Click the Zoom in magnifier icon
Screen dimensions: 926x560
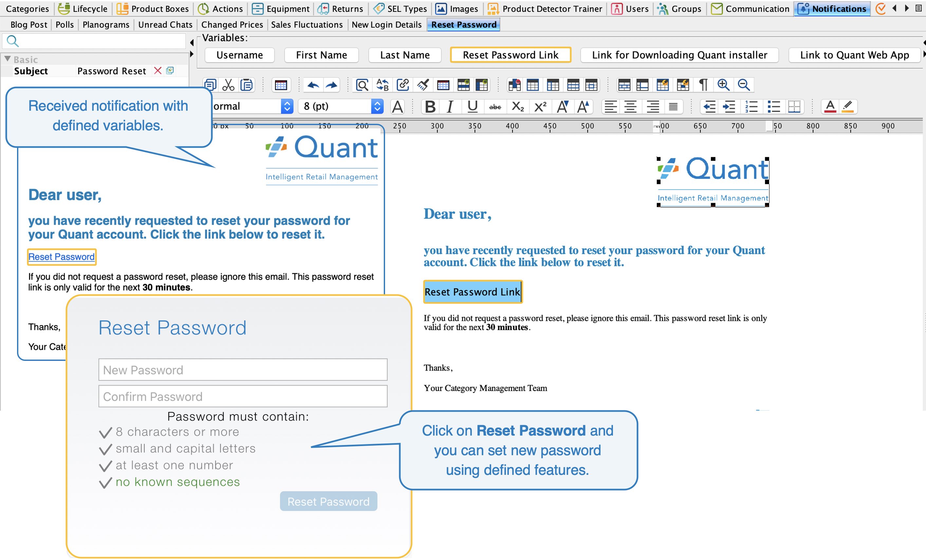tap(723, 85)
